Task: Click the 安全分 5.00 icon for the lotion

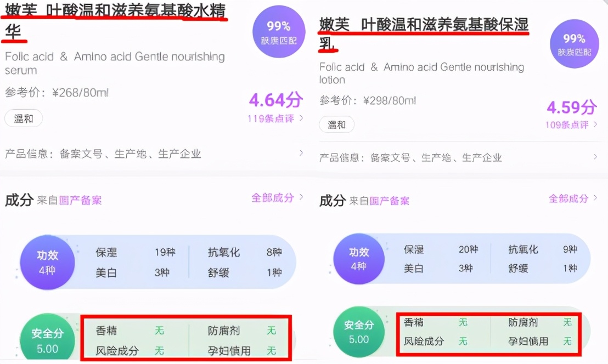Action: click(x=359, y=333)
